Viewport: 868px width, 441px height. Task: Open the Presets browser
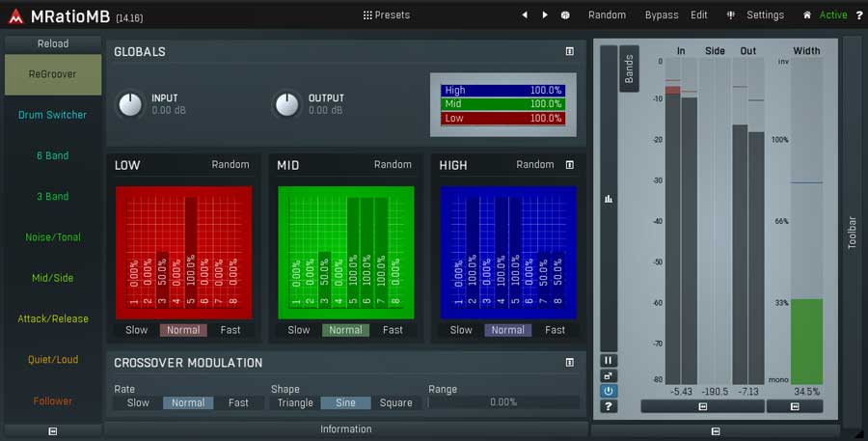pos(387,15)
